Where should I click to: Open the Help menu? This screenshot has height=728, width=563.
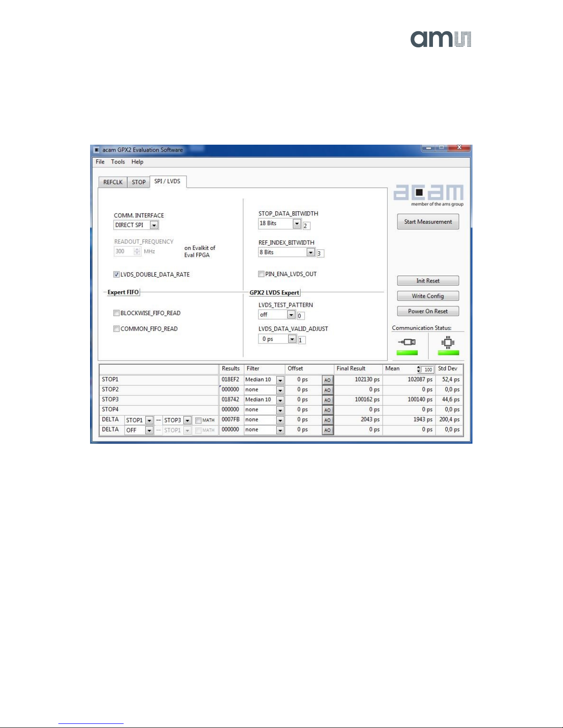[137, 162]
